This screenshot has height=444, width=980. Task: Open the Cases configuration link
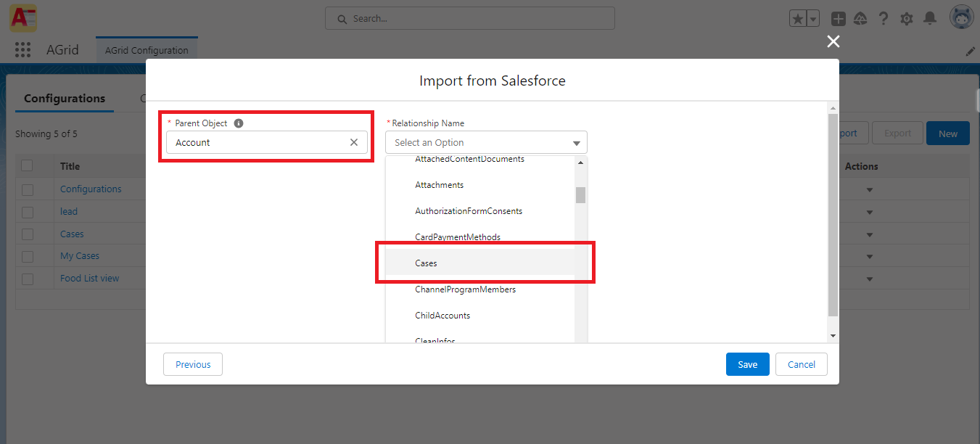[x=72, y=234]
